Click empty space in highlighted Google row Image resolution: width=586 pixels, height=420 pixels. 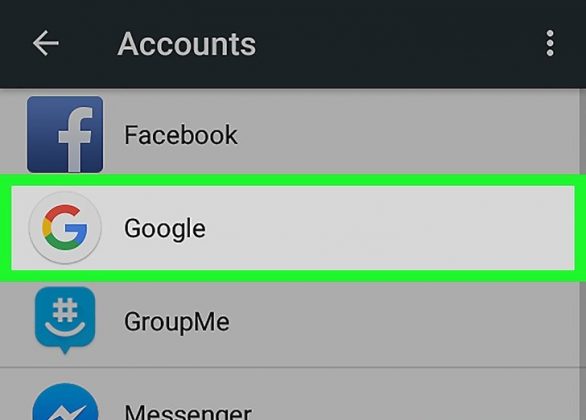374,228
